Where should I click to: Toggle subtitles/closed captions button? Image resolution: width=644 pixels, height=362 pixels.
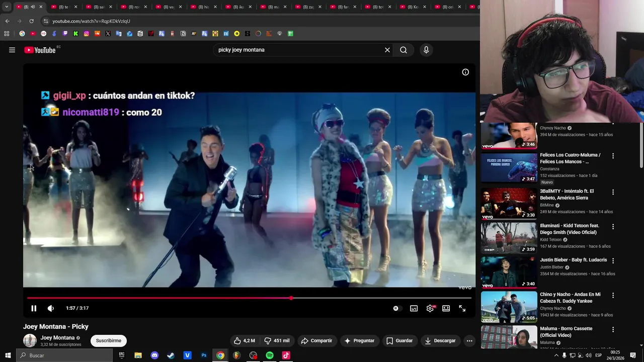pyautogui.click(x=414, y=308)
